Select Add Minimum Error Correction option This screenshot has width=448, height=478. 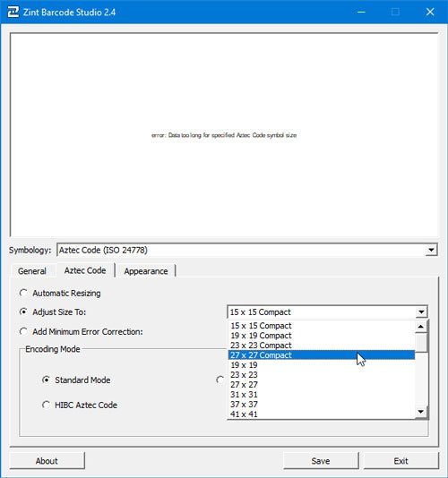point(23,331)
